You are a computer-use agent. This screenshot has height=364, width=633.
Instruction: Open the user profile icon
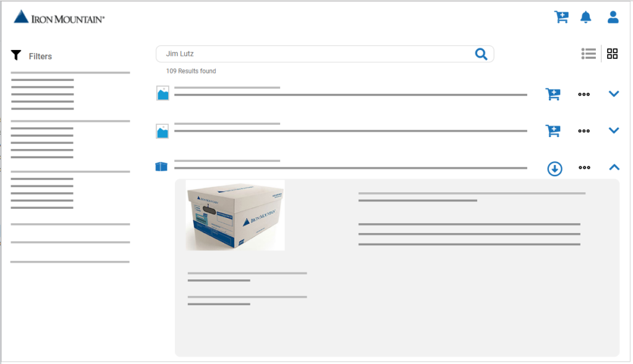click(613, 17)
